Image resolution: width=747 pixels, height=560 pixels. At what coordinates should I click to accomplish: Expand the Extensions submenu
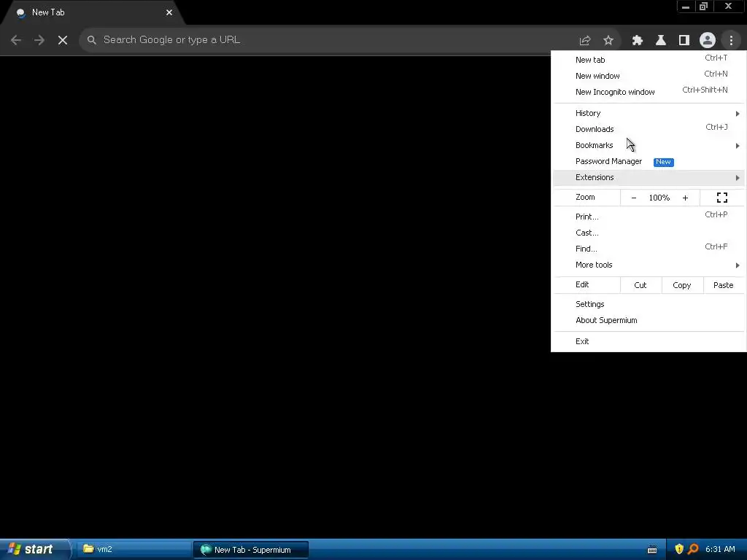pos(649,178)
